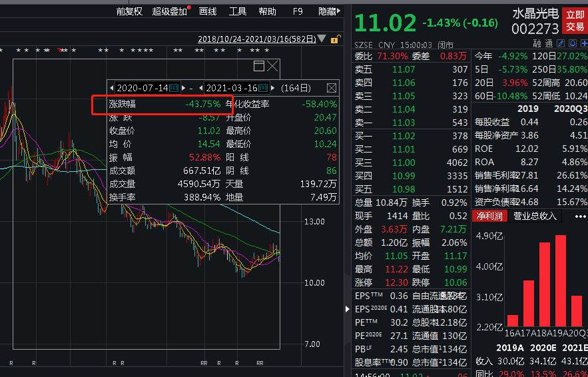Expand the 隐藏 hide menu
This screenshot has height=377, width=588.
[x=328, y=11]
